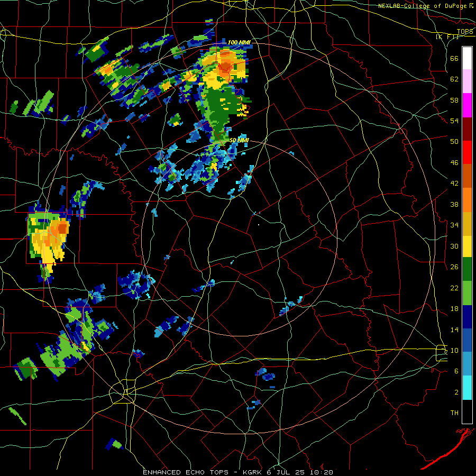Choose the navy blue legend swatch
476x476 pixels.
(x=467, y=316)
